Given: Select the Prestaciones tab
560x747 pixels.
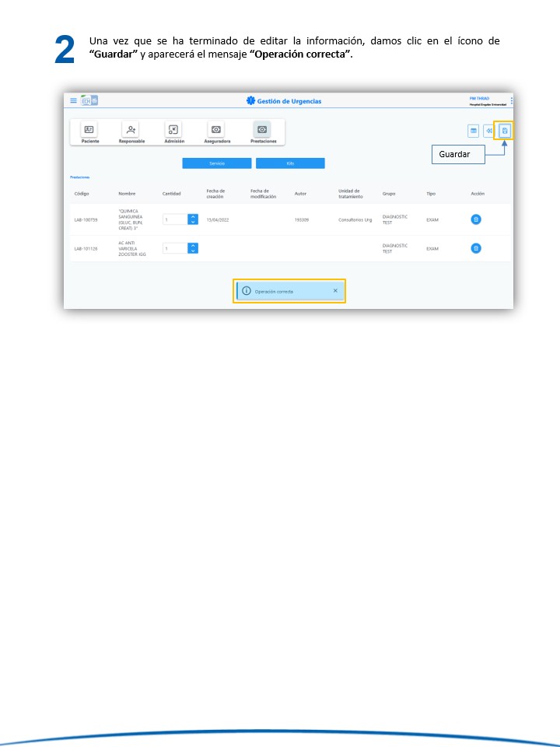Looking at the screenshot, I should click(263, 132).
